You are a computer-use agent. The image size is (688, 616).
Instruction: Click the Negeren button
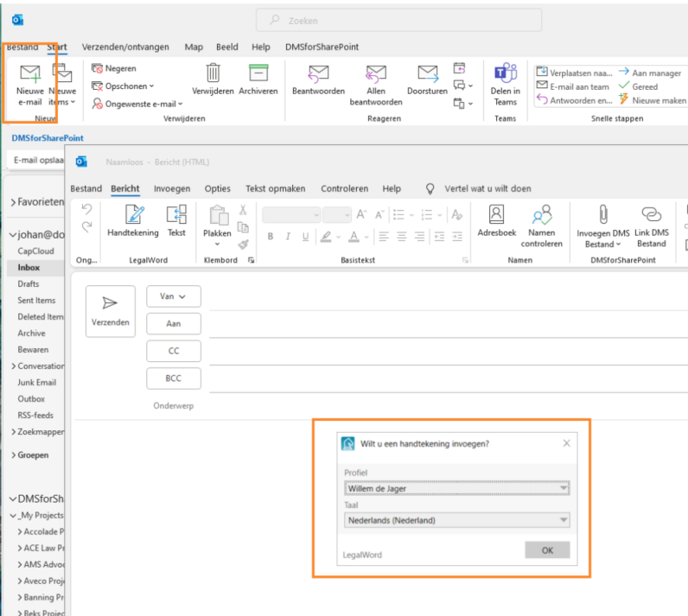[x=114, y=68]
